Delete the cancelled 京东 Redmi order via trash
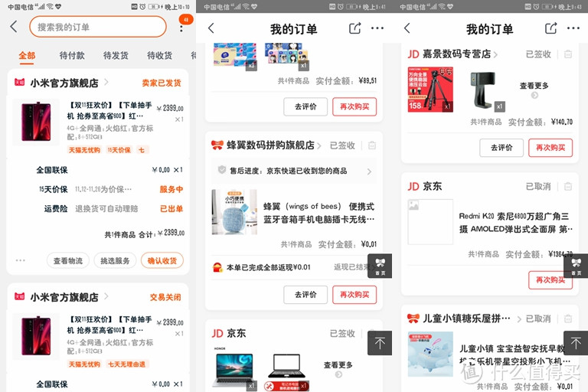Image resolution: width=588 pixels, height=392 pixels. [x=568, y=186]
